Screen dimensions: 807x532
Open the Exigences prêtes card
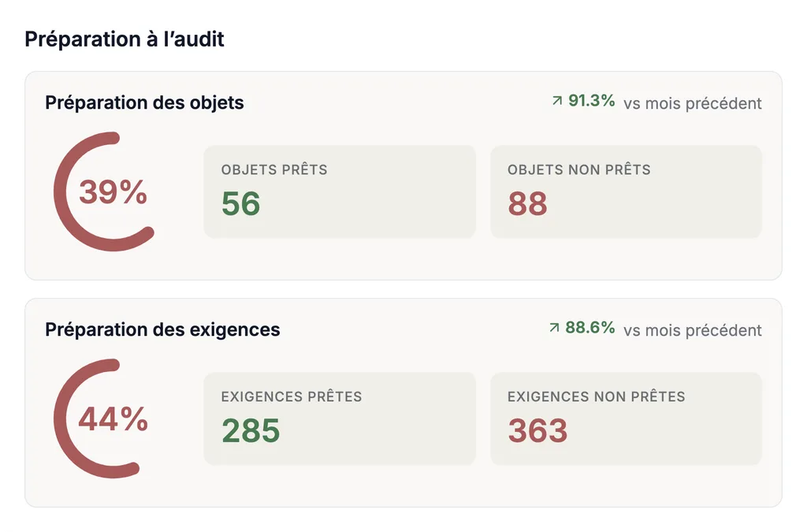(340, 419)
